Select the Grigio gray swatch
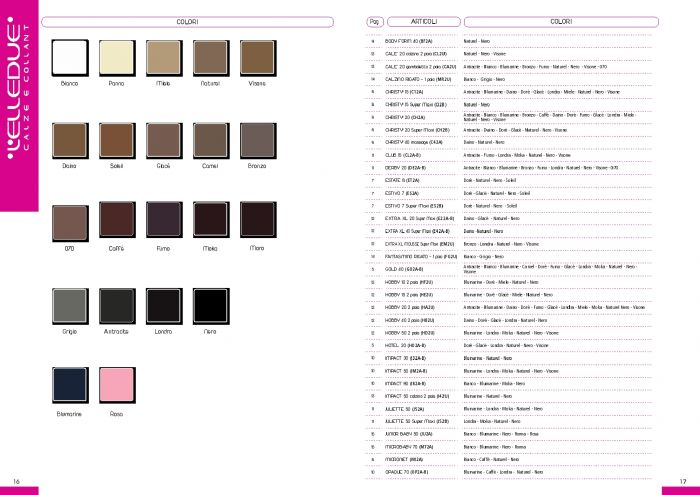Image resolution: width=700 pixels, height=495 pixels. 70,306
